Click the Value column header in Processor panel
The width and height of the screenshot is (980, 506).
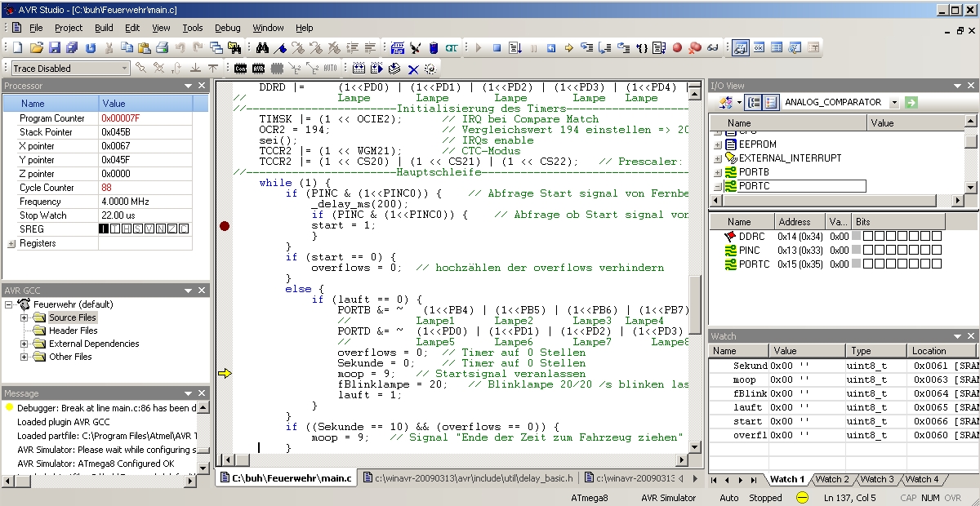pyautogui.click(x=145, y=104)
